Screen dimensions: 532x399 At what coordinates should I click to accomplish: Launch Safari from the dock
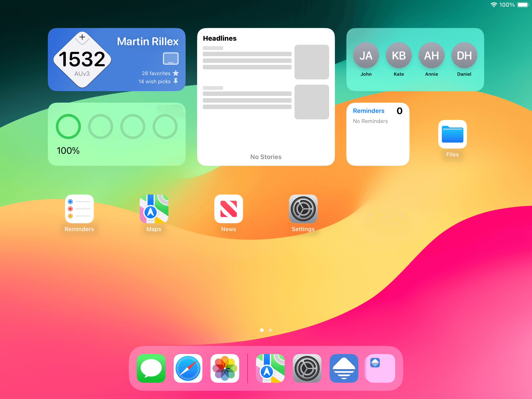pos(188,368)
